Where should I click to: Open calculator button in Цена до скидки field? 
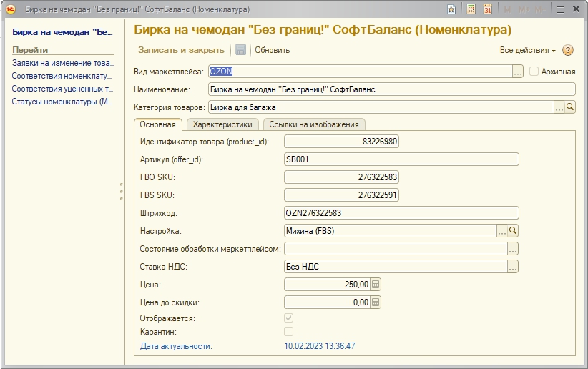[376, 302]
